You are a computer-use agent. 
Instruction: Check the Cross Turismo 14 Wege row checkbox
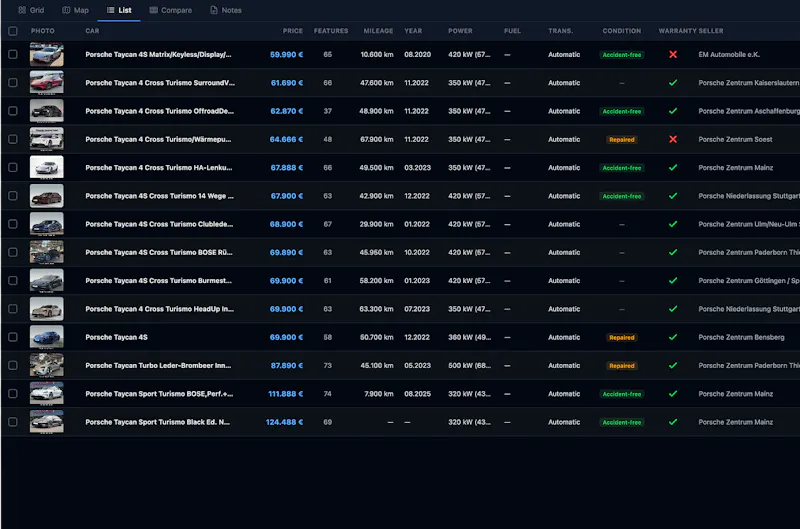click(13, 196)
